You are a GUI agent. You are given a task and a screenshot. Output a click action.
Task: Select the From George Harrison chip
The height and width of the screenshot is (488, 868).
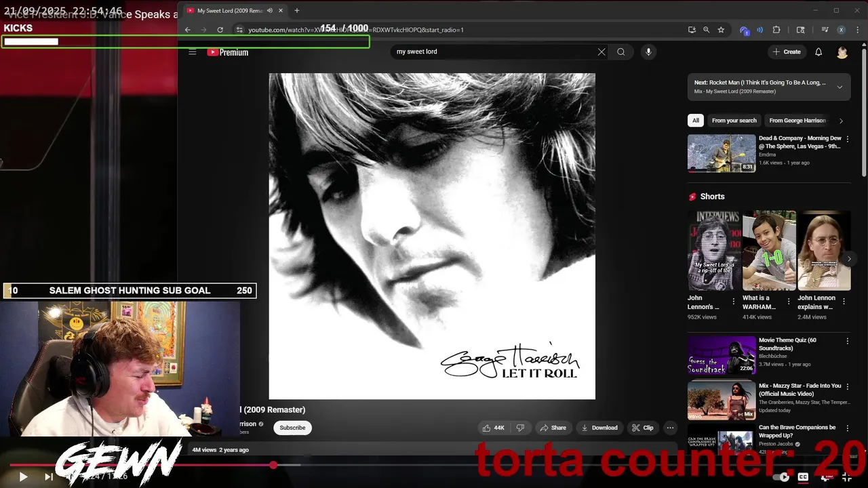click(x=797, y=121)
